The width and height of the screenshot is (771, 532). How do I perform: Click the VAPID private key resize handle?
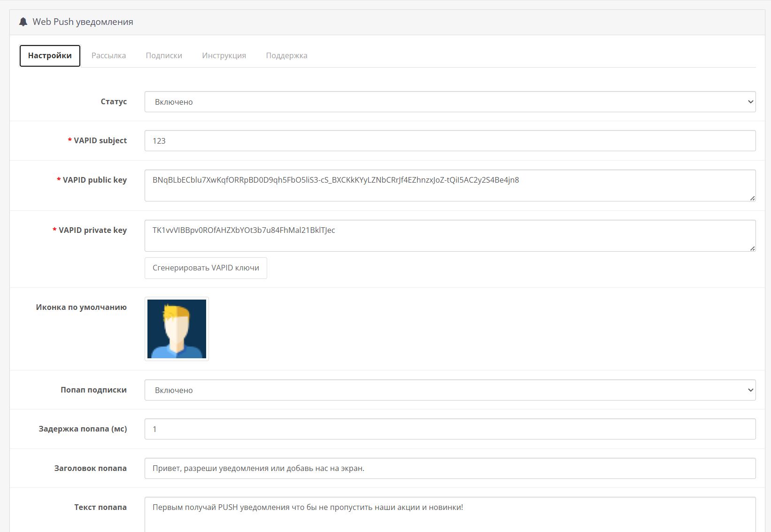(x=752, y=248)
